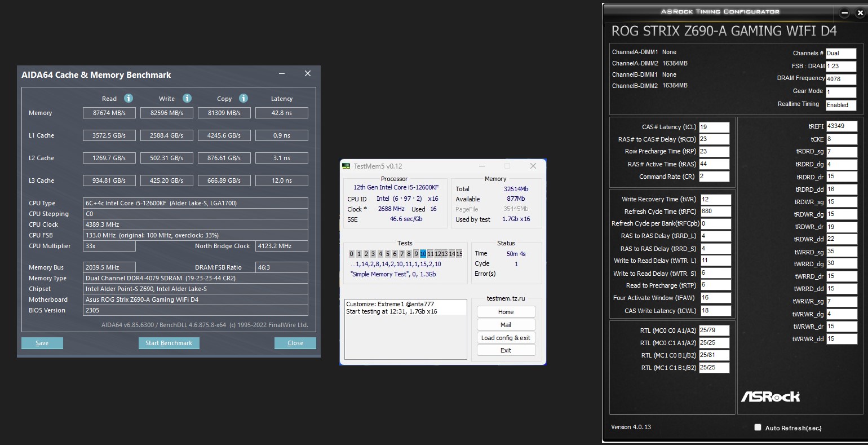The width and height of the screenshot is (868, 445).
Task: Click the tWRWR_dd value field
Action: pyautogui.click(x=842, y=339)
